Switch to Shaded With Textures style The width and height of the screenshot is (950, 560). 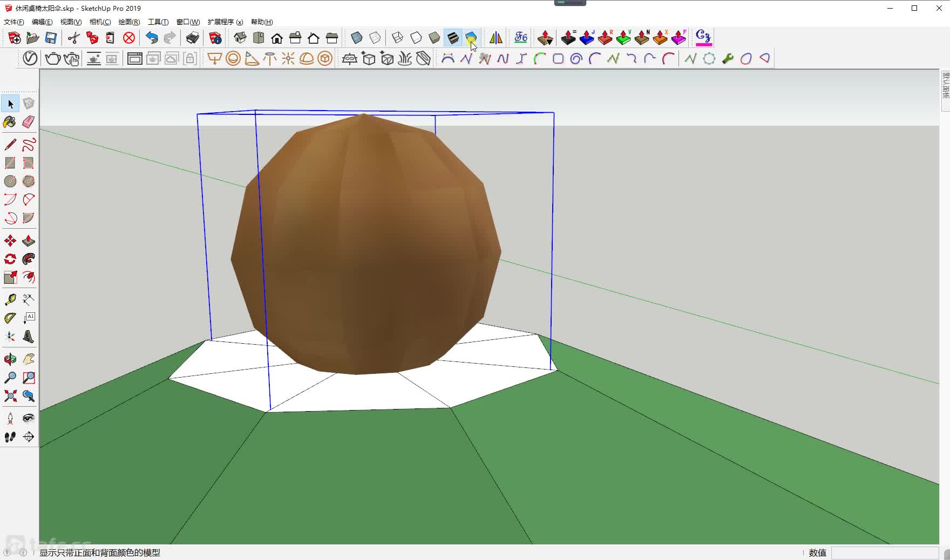pyautogui.click(x=453, y=38)
